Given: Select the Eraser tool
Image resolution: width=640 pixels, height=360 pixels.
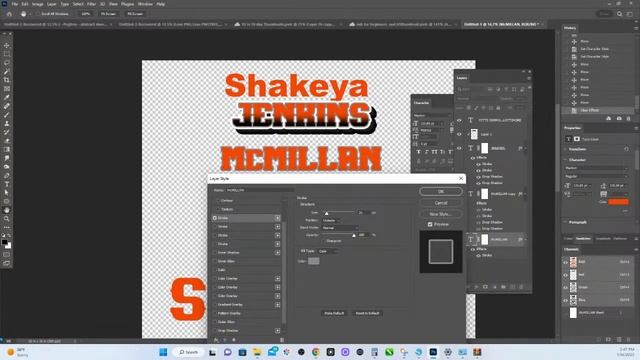Looking at the screenshot, I should (7, 141).
